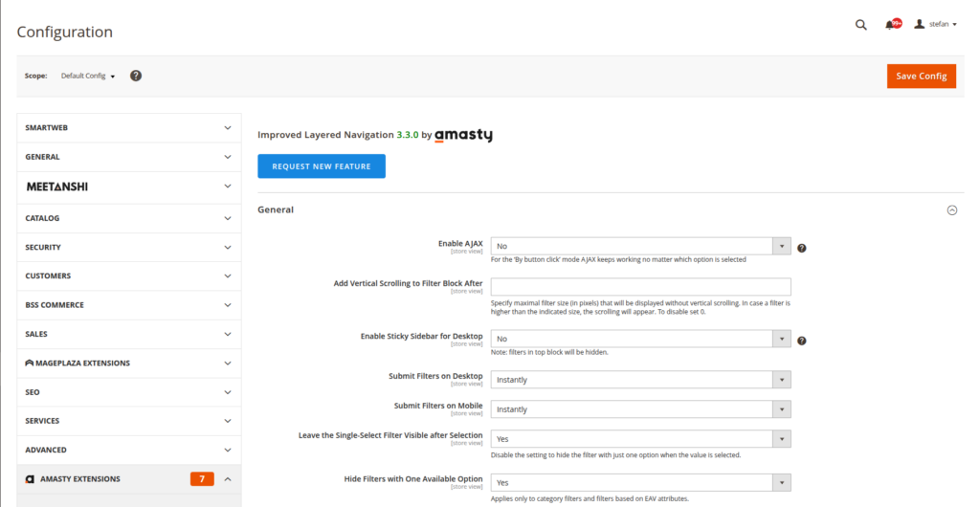Click the search magnifier icon

pyautogui.click(x=860, y=25)
